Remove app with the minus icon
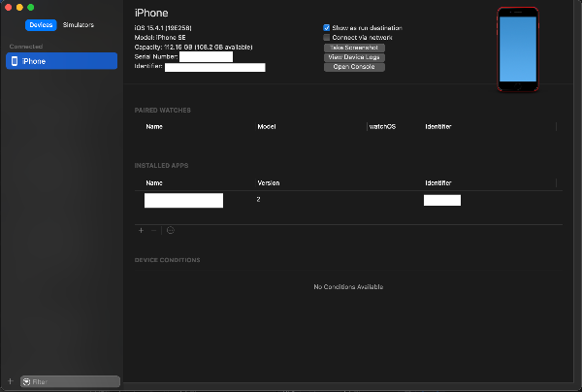Screen dimensions: 582x392 (x=153, y=231)
